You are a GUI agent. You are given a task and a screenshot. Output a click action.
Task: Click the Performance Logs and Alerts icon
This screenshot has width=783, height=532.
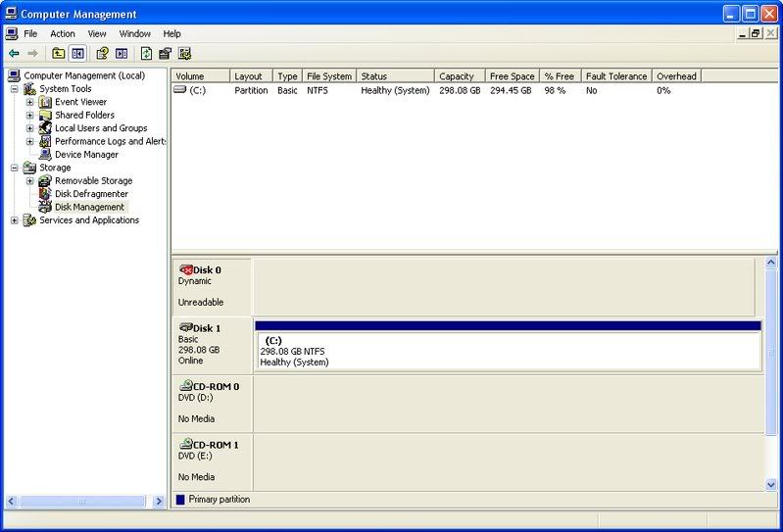coord(45,141)
